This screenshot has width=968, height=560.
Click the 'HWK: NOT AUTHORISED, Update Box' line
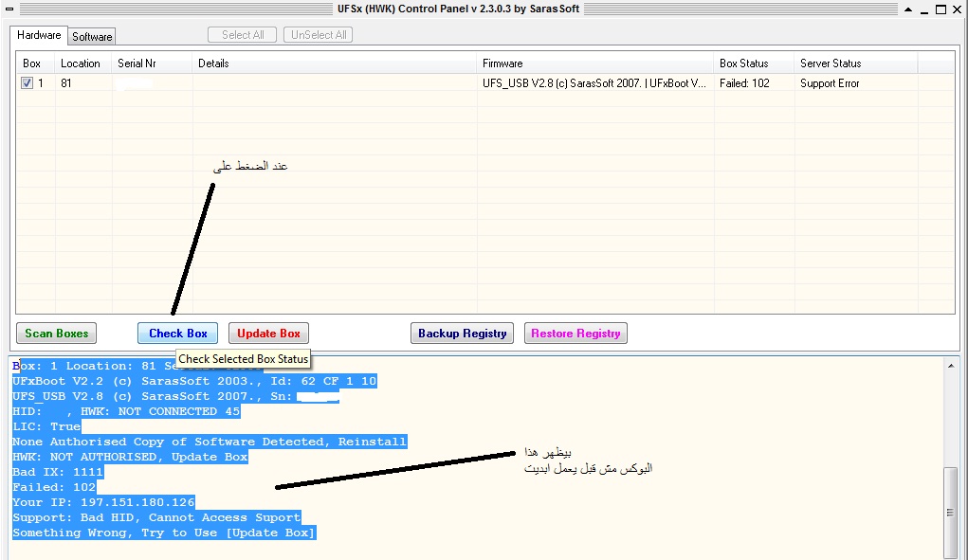pos(130,457)
